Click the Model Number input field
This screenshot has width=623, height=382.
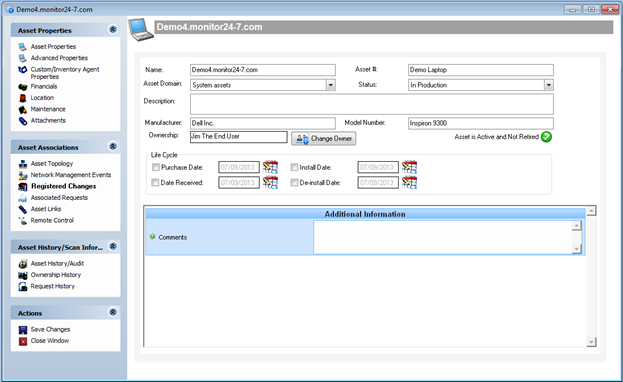(x=481, y=123)
